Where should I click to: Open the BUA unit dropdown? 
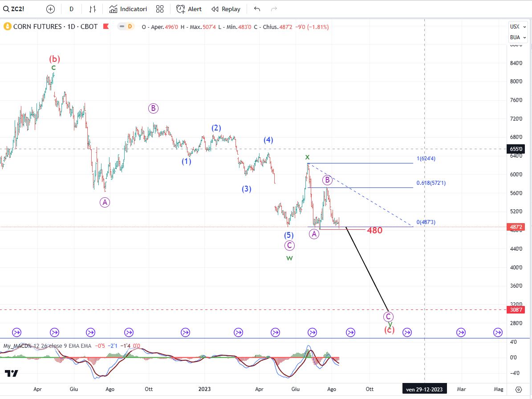[x=518, y=37]
